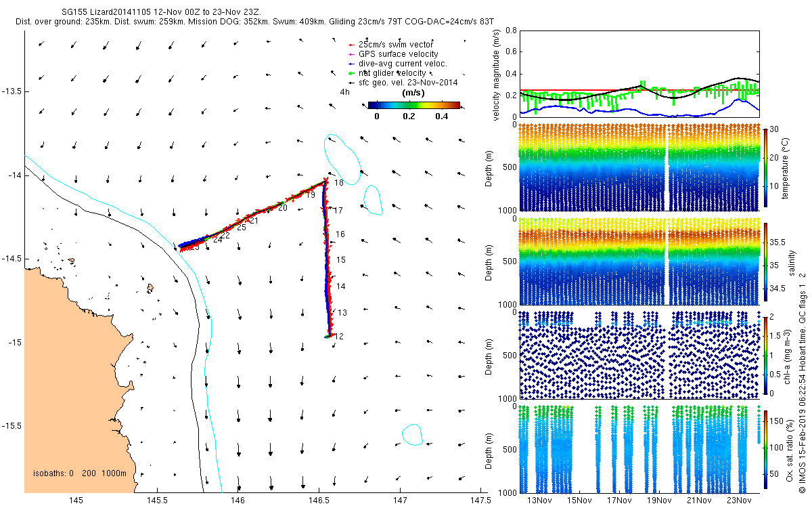
Task: Click the day 12 track start marker
Action: 328,336
